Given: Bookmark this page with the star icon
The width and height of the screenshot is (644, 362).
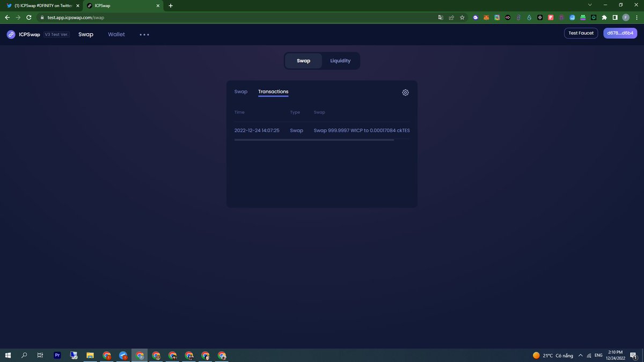Looking at the screenshot, I should (462, 17).
